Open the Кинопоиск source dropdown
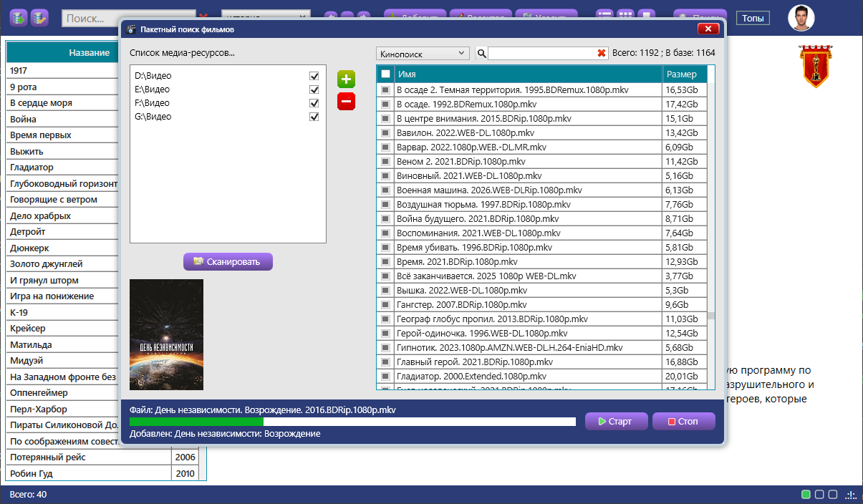This screenshot has height=504, width=863. click(423, 54)
